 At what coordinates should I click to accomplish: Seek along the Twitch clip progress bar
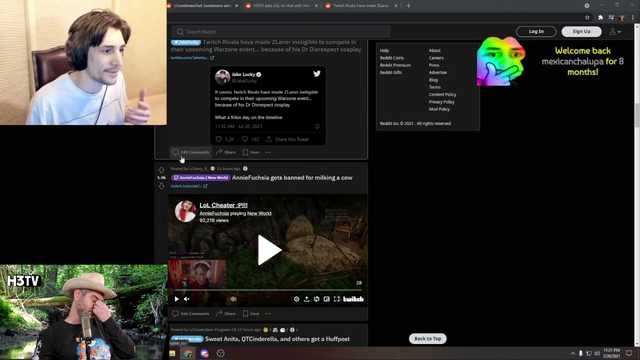(268, 290)
